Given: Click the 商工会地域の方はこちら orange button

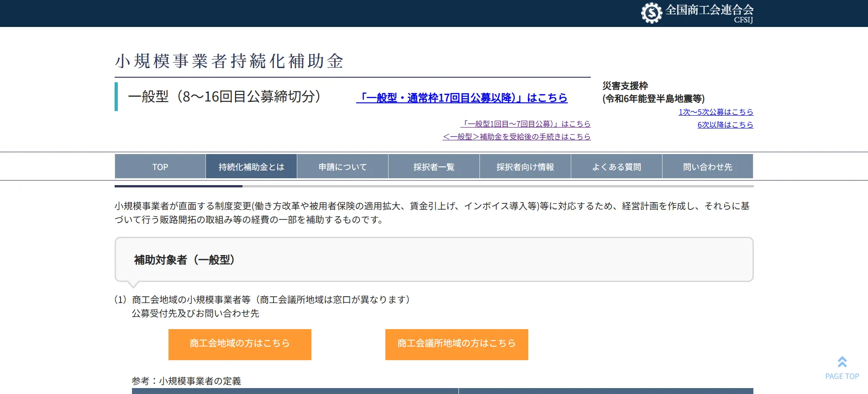Looking at the screenshot, I should (240, 344).
